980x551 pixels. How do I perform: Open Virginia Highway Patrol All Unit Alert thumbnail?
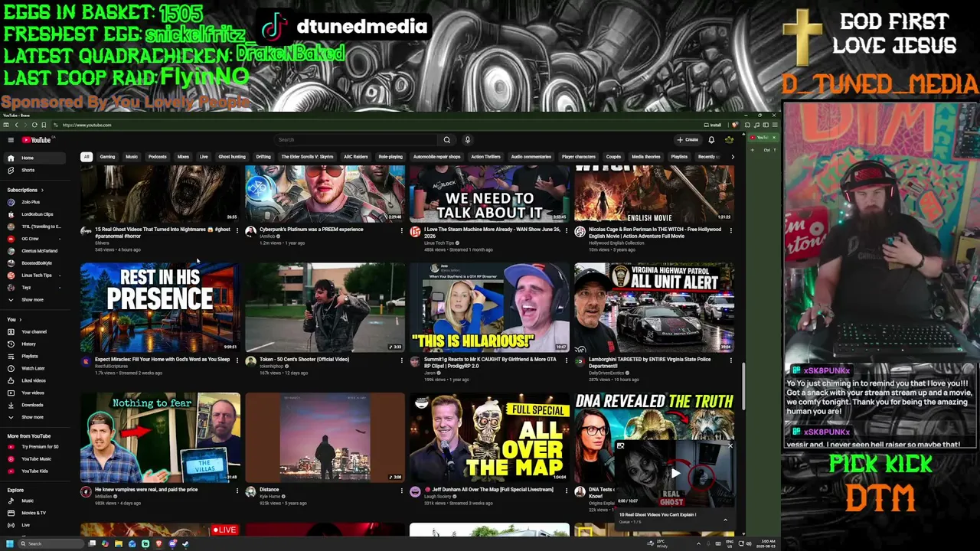point(655,308)
